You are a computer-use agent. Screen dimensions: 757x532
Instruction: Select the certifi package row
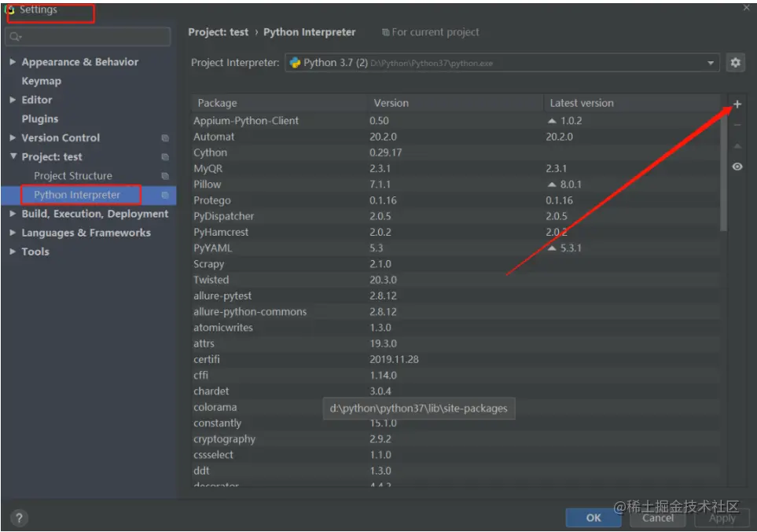pyautogui.click(x=455, y=360)
